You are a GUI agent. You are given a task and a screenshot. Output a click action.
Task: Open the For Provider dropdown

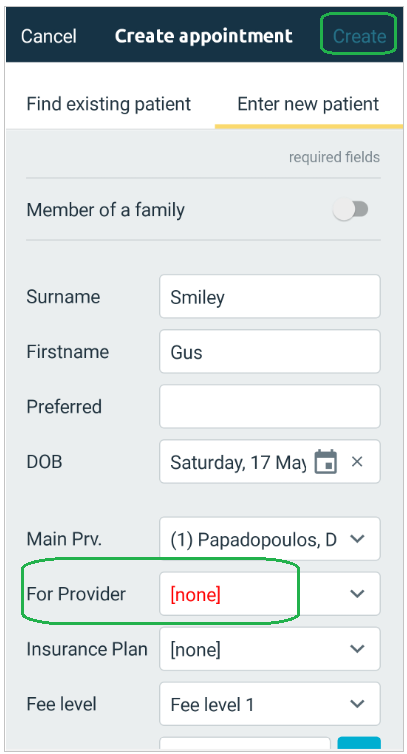pyautogui.click(x=270, y=594)
